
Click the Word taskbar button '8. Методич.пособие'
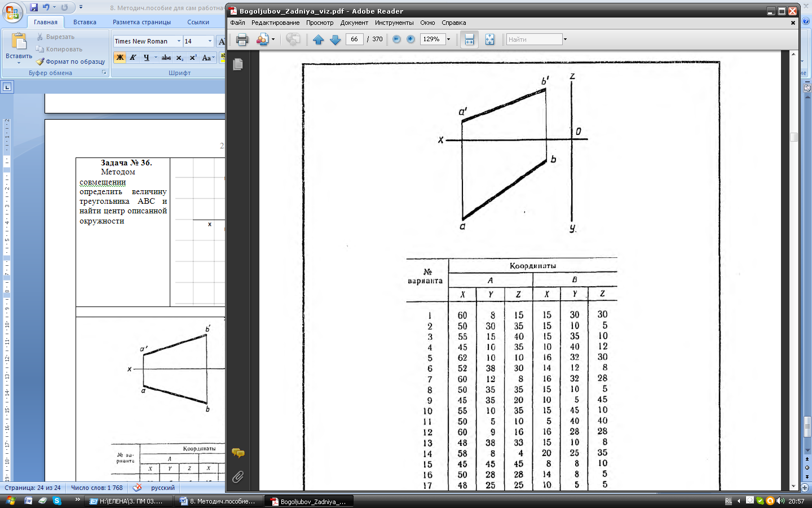coord(218,501)
